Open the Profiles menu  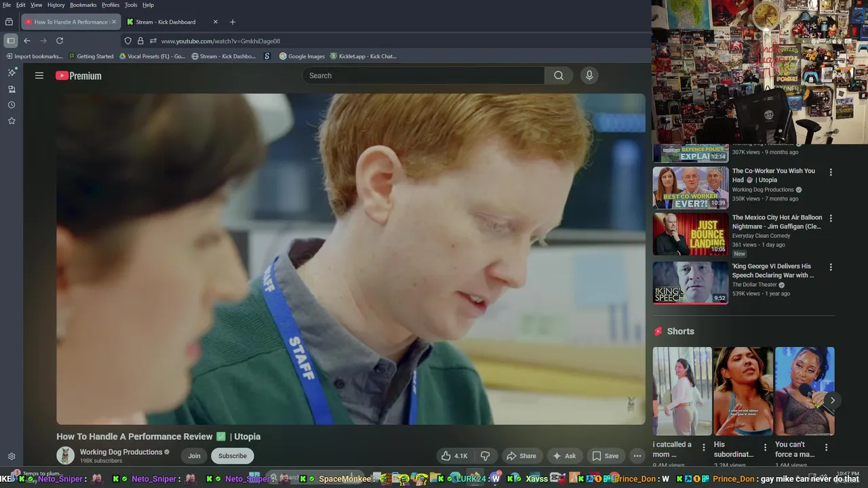[x=111, y=5]
